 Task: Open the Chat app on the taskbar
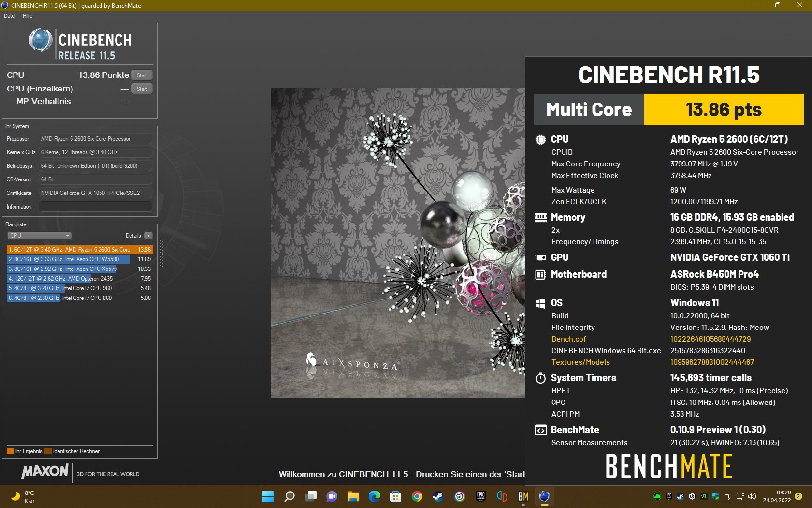point(332,496)
